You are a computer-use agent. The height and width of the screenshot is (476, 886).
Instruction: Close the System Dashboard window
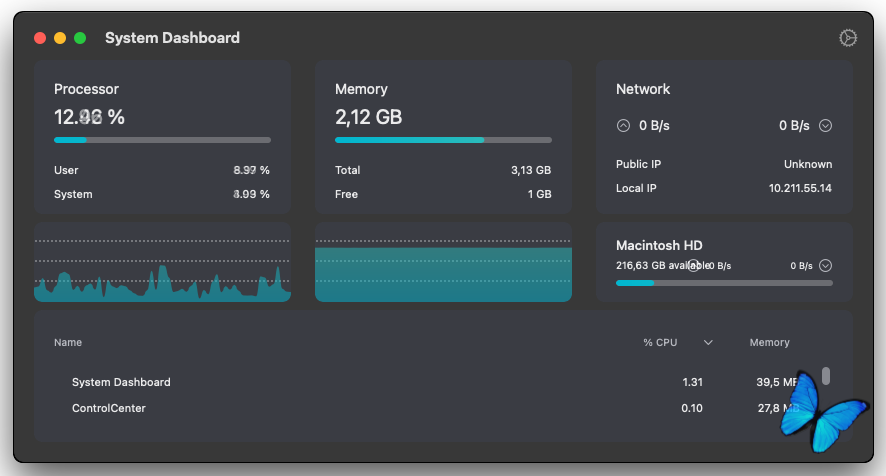[40, 38]
